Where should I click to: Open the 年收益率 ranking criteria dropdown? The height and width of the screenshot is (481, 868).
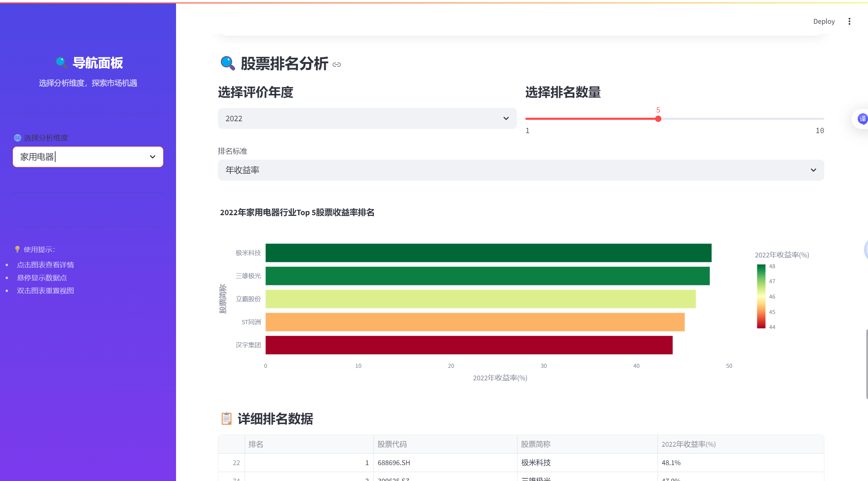click(520, 170)
